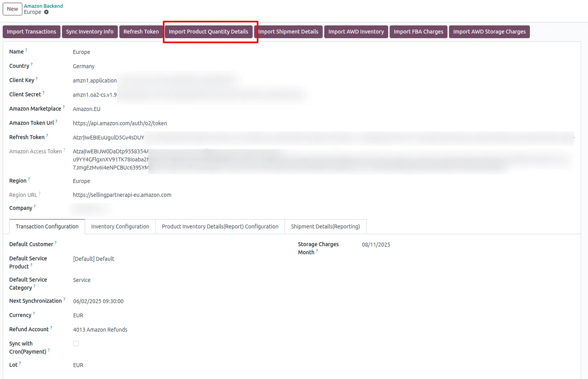Click help icon next to Amazon Token Url
The image size is (588, 379).
pyautogui.click(x=56, y=122)
